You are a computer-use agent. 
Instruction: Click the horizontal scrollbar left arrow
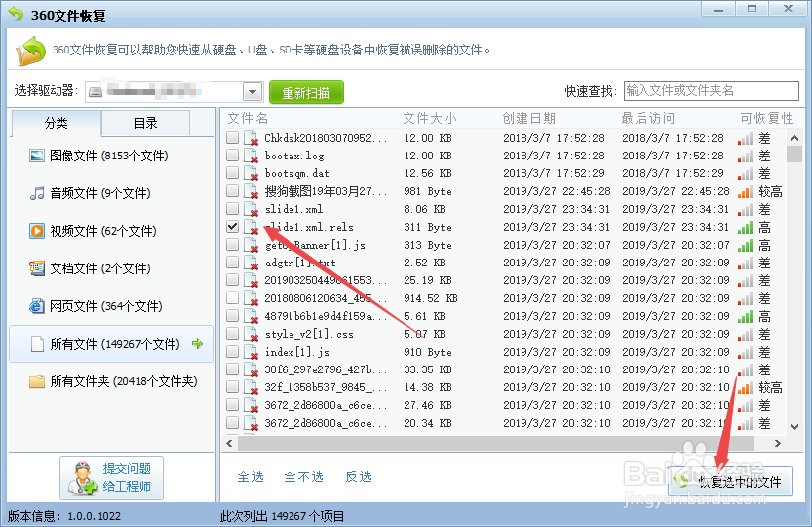(x=229, y=443)
